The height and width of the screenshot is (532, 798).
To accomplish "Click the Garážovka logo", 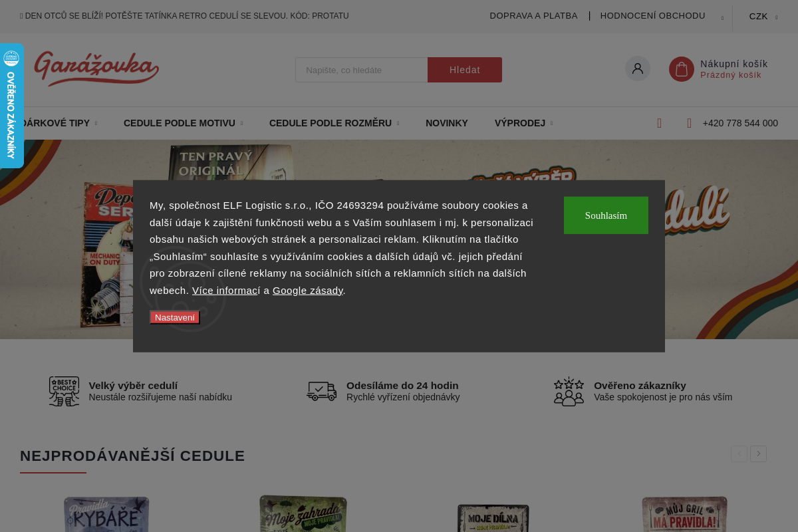I will pyautogui.click(x=96, y=68).
